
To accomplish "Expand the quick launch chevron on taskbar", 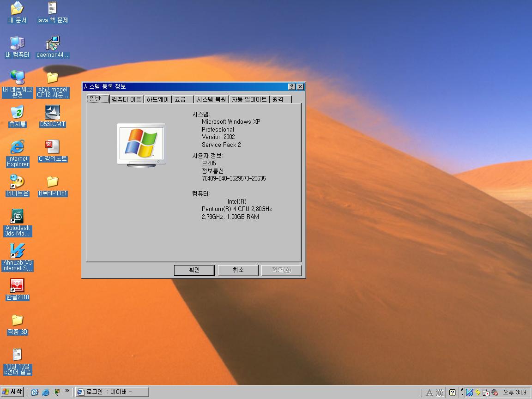I will click(x=67, y=392).
